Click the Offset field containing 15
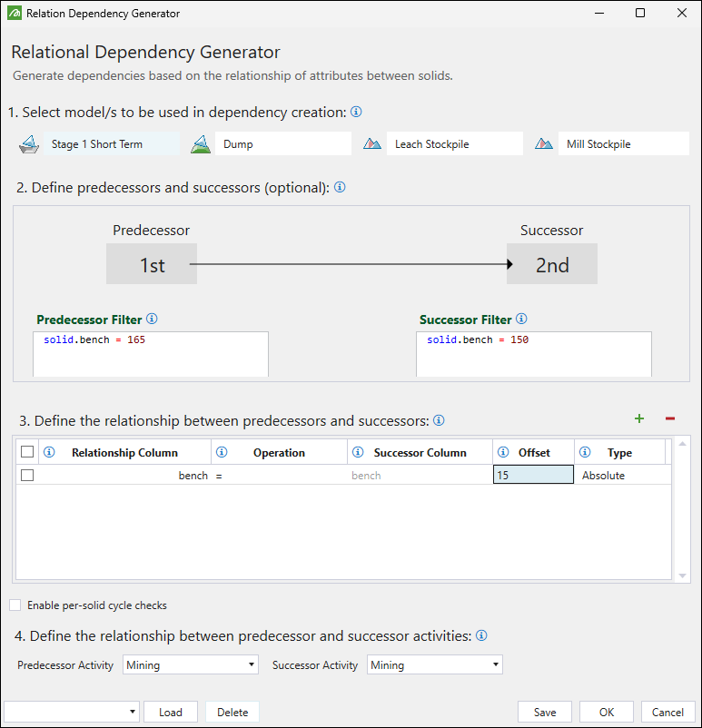This screenshot has width=702, height=728. pos(533,476)
